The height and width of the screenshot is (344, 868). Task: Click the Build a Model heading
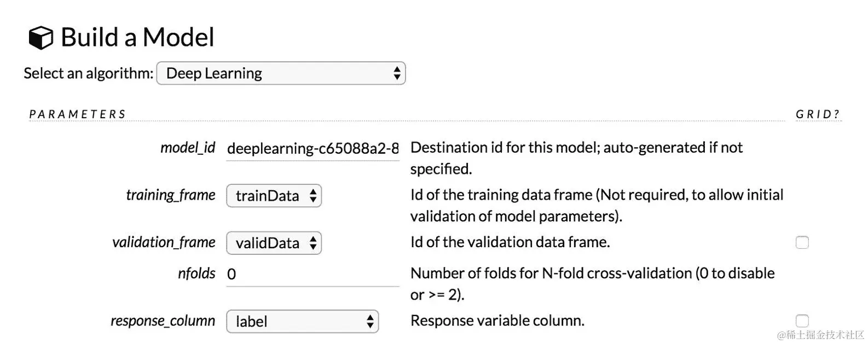137,38
